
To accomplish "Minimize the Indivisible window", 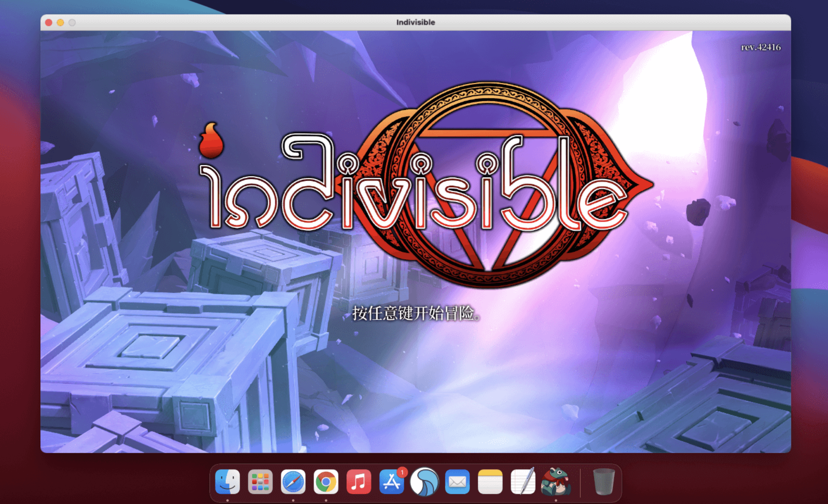I will [60, 22].
